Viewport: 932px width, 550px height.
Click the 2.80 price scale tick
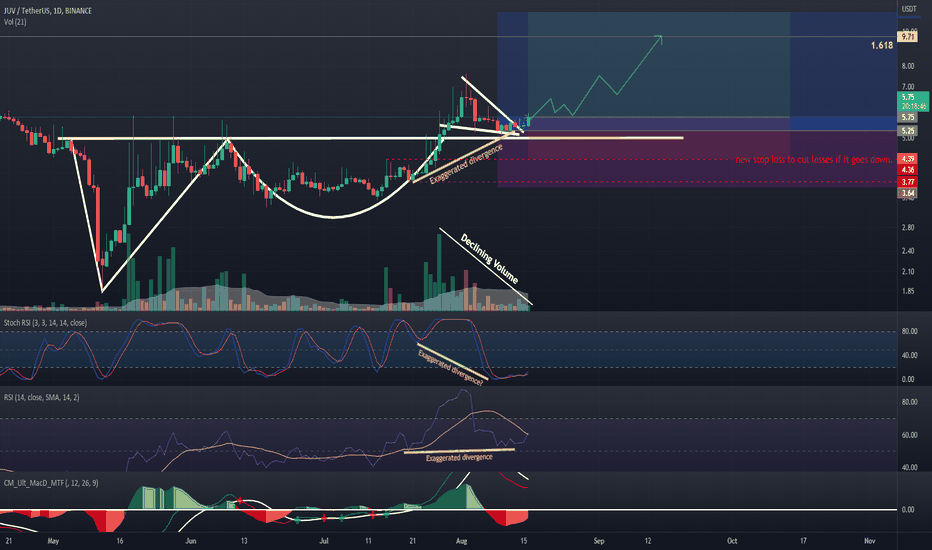coord(908,228)
